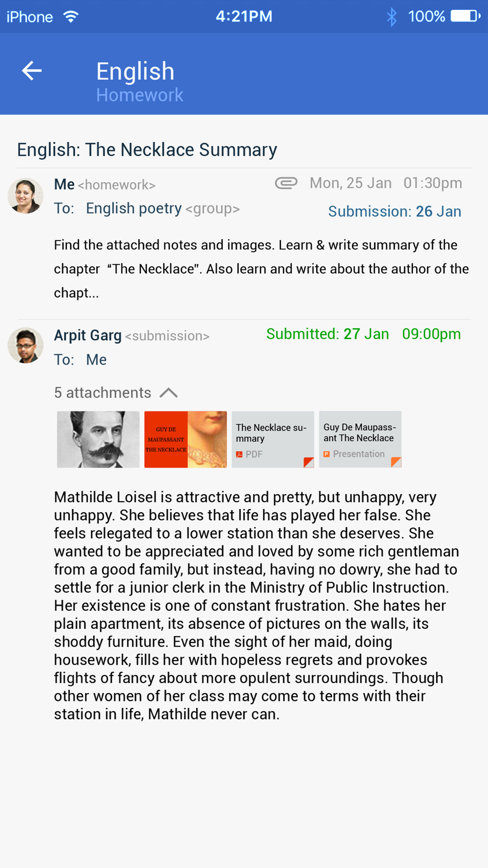This screenshot has width=488, height=868.
Task: Tap the Submission: 26 Jan due date
Action: pos(394,211)
